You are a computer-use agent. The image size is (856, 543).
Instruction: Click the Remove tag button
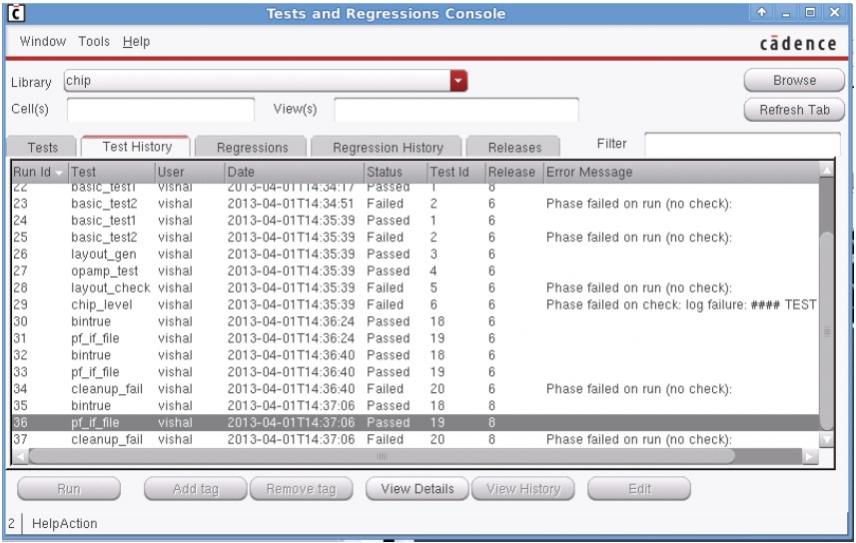tap(301, 488)
